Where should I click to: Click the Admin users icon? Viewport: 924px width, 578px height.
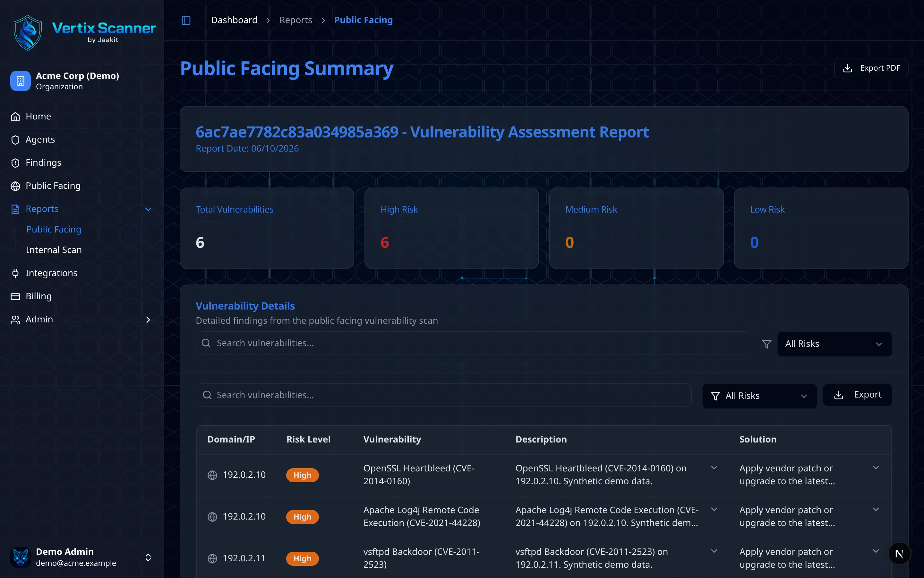pyautogui.click(x=15, y=320)
